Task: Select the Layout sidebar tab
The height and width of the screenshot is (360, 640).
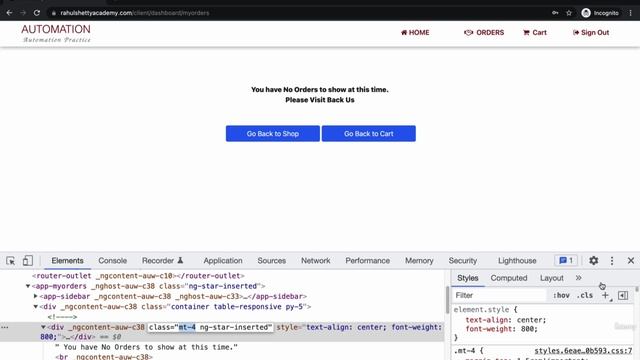Action: (552, 278)
